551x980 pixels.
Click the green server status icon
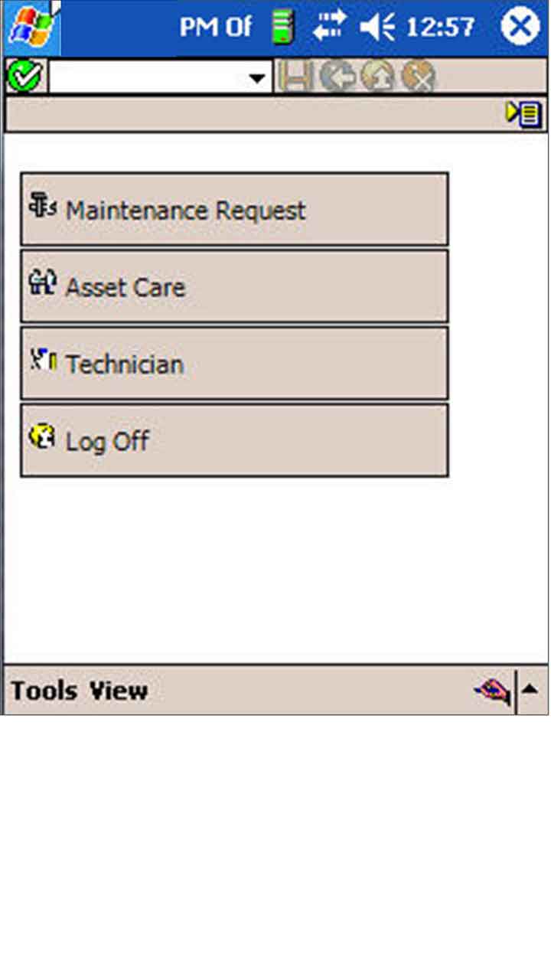coord(284,28)
